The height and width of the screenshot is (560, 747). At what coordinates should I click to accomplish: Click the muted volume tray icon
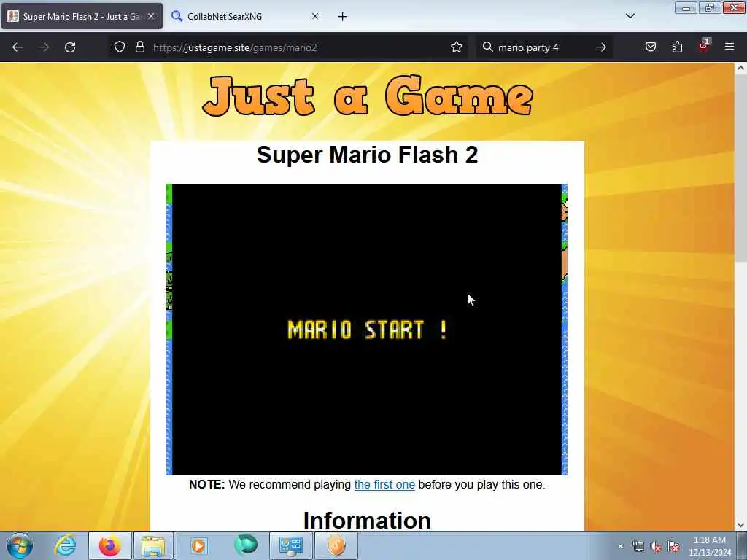656,547
